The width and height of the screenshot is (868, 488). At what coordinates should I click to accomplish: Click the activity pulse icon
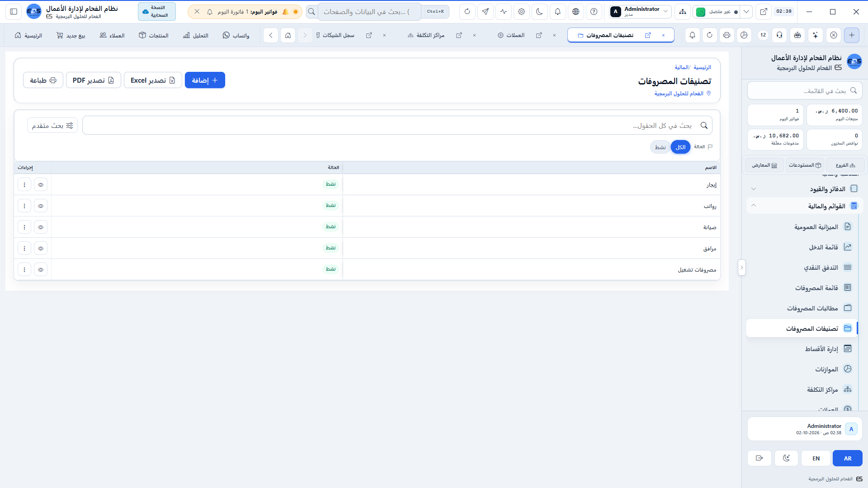503,12
